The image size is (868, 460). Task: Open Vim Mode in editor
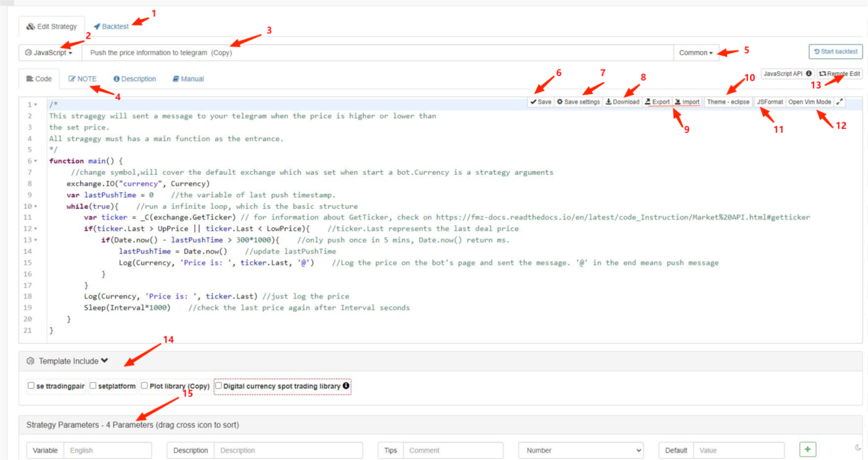point(809,102)
